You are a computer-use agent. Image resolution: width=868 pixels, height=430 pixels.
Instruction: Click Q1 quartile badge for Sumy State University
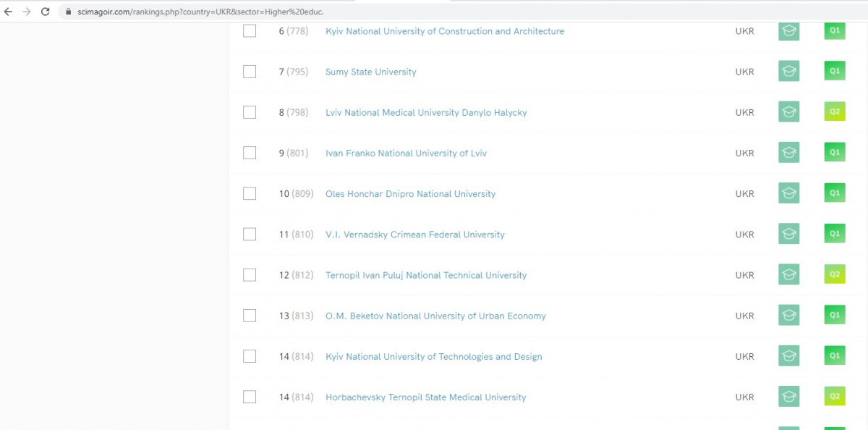tap(835, 72)
